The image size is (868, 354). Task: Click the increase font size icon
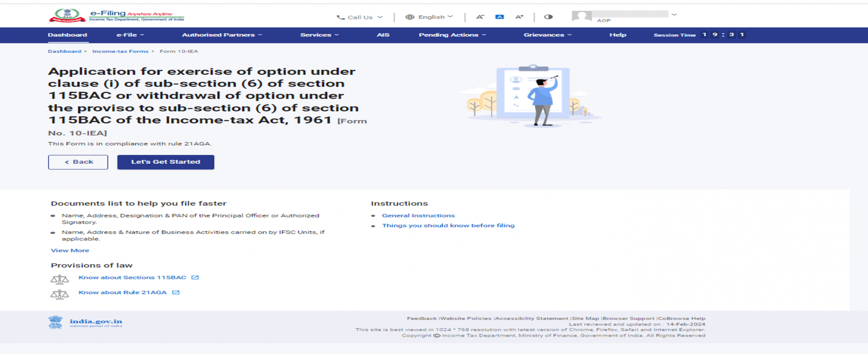click(x=519, y=17)
